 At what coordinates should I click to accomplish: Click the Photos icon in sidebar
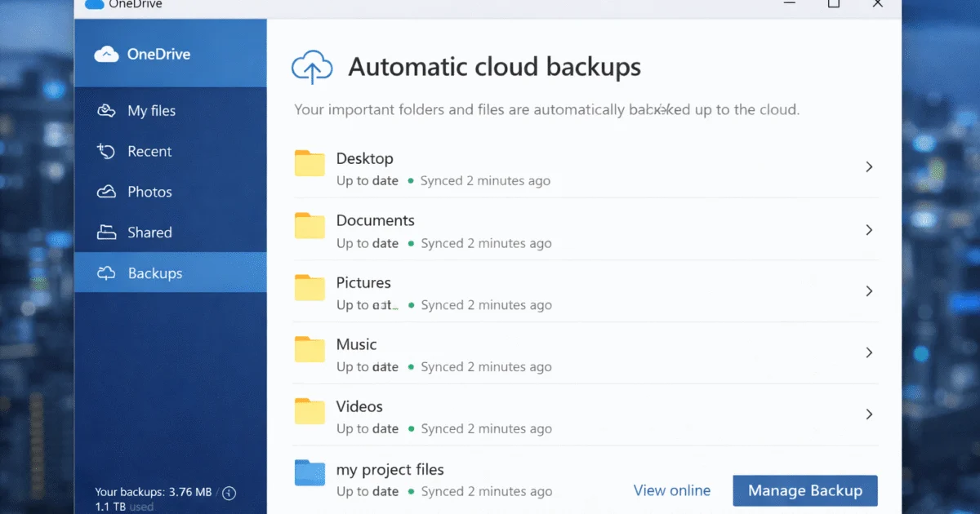click(x=106, y=192)
